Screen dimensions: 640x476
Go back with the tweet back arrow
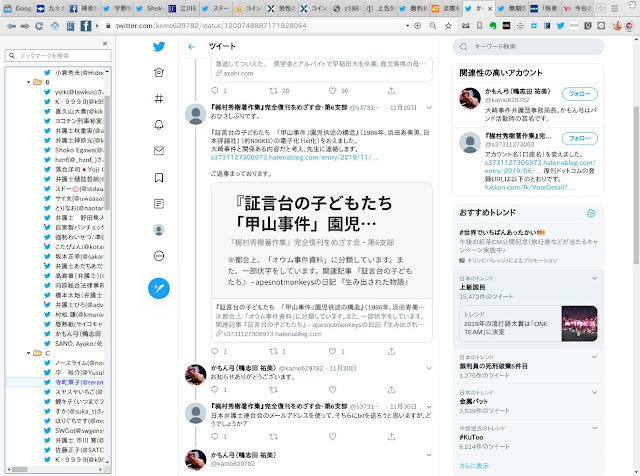(x=191, y=47)
